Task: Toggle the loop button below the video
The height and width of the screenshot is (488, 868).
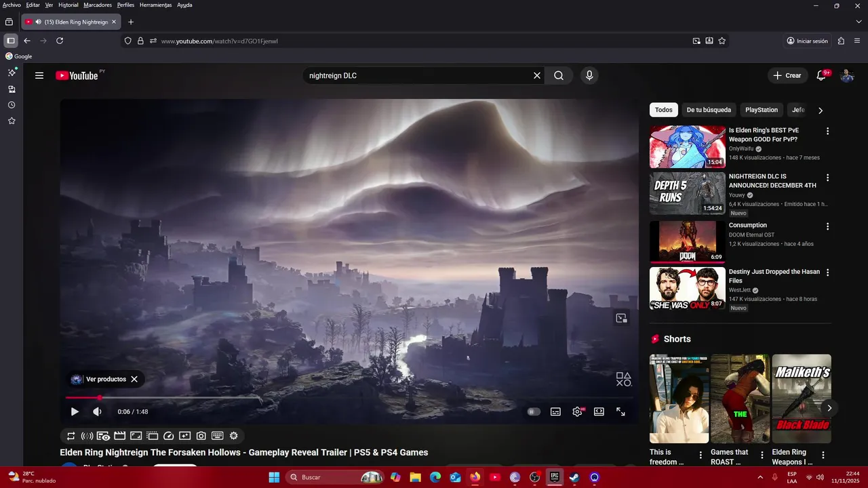Action: pos(71,436)
